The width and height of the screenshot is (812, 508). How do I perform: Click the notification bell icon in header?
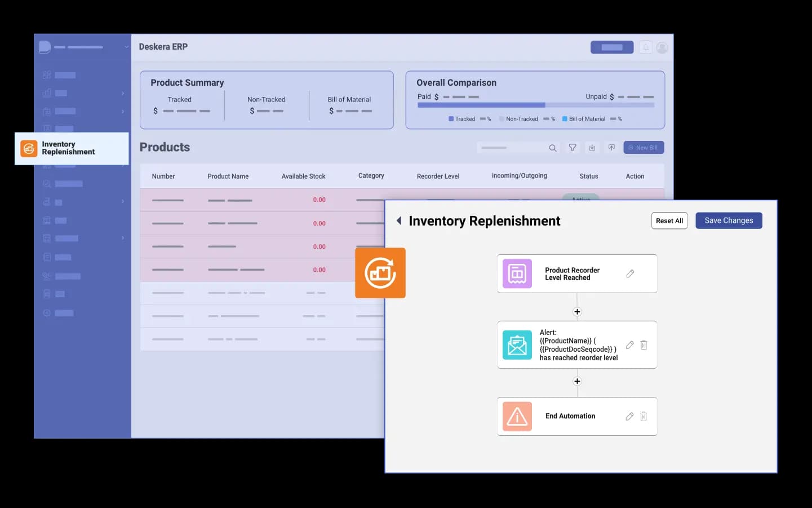coord(646,47)
